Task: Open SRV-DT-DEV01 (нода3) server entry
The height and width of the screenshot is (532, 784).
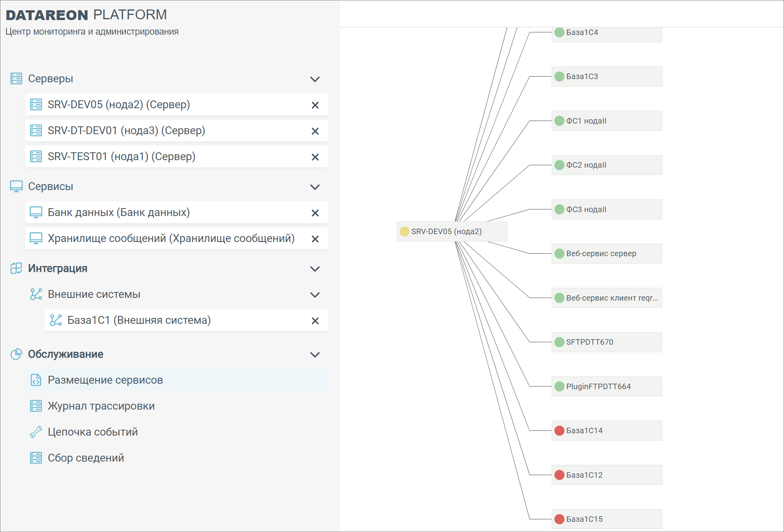Action: tap(126, 130)
